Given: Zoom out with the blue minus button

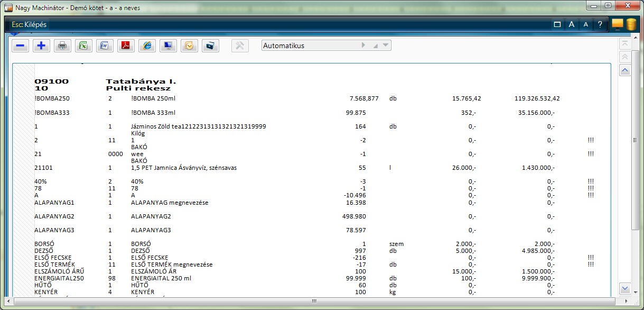Looking at the screenshot, I should pyautogui.click(x=20, y=46).
